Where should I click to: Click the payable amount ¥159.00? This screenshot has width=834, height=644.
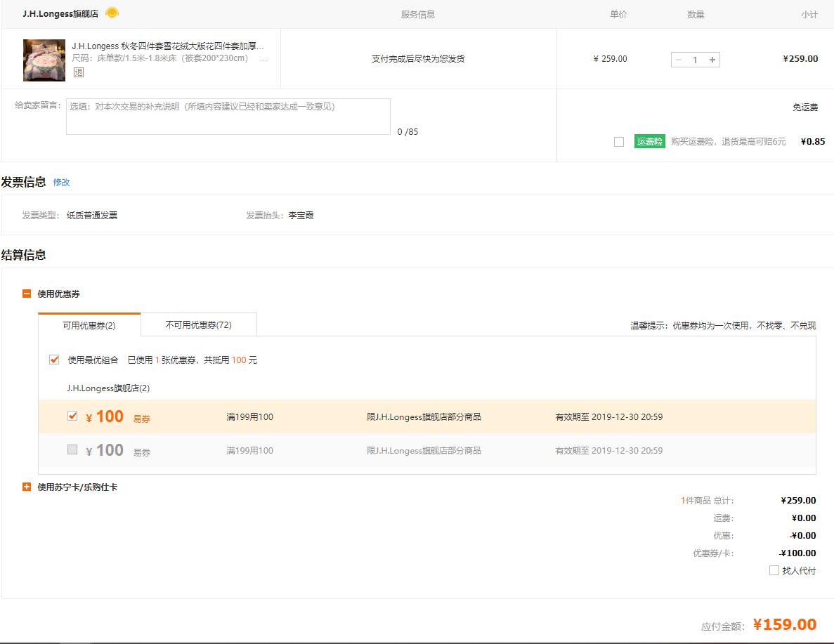pyautogui.click(x=785, y=624)
